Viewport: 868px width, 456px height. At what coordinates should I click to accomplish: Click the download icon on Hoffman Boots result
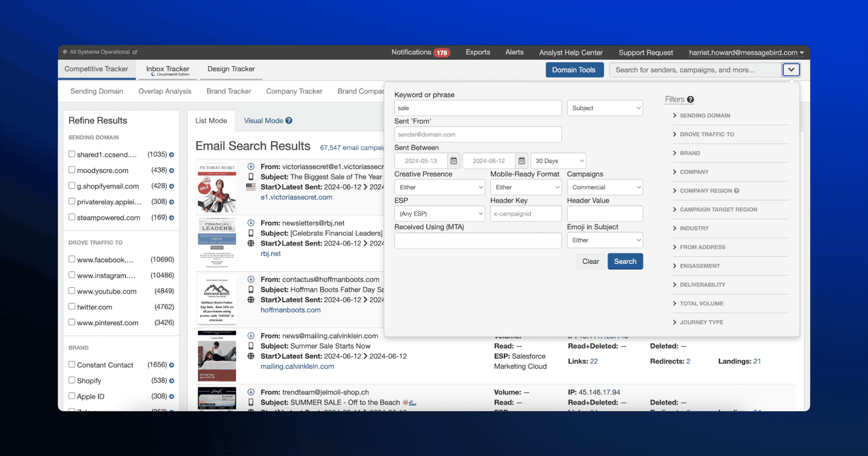tap(251, 280)
